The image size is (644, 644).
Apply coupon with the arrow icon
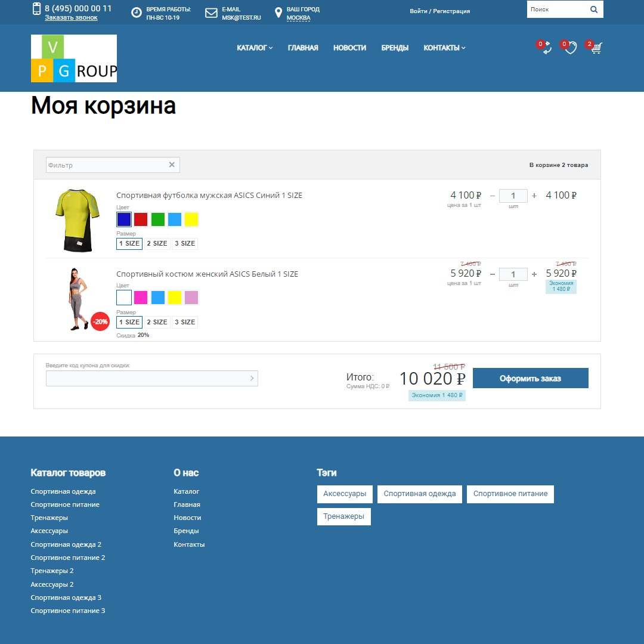pos(252,378)
